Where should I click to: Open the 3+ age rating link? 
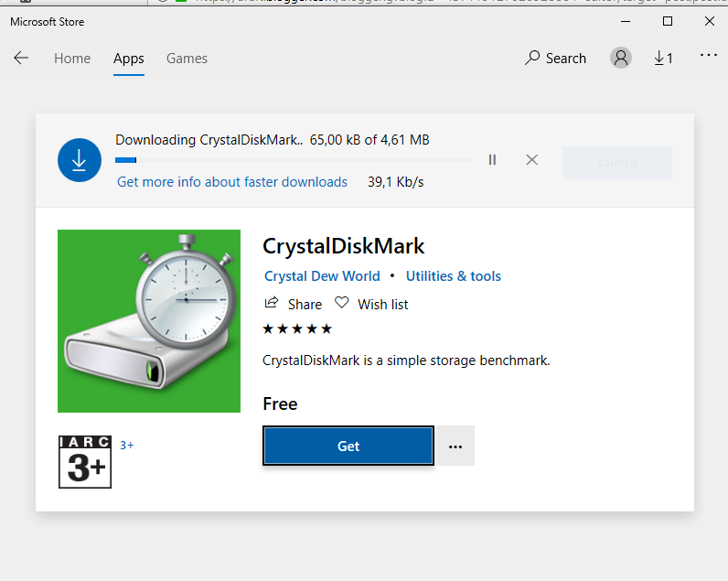(x=127, y=445)
